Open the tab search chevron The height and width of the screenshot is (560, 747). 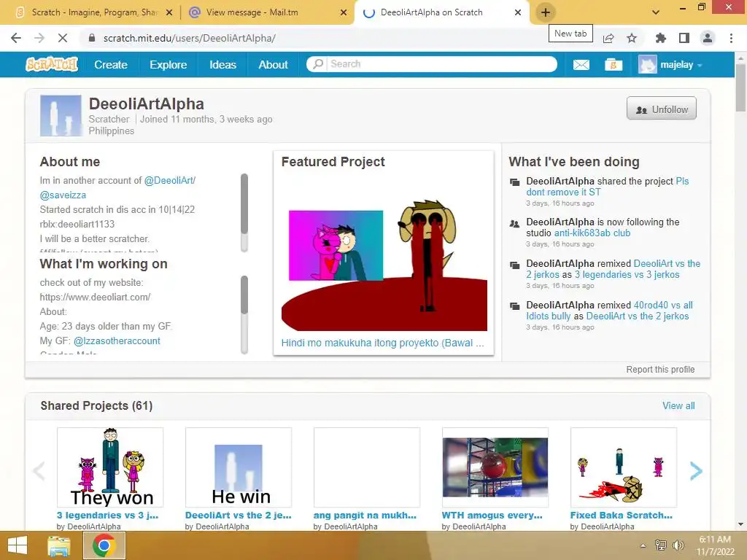(x=656, y=12)
